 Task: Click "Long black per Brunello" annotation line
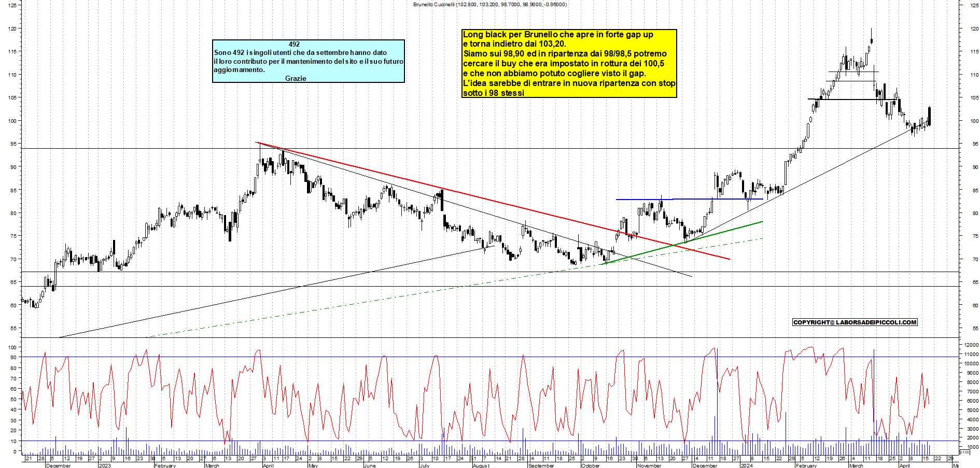click(558, 34)
